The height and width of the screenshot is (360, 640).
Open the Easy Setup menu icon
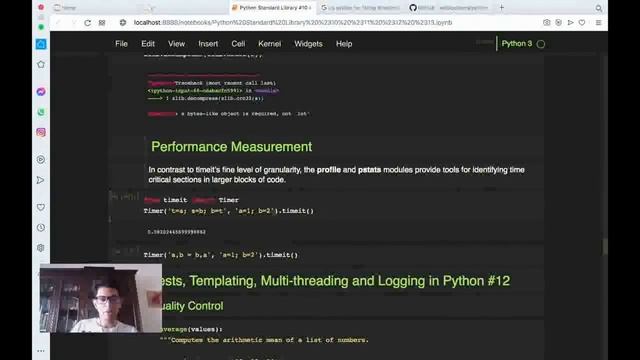point(598,22)
